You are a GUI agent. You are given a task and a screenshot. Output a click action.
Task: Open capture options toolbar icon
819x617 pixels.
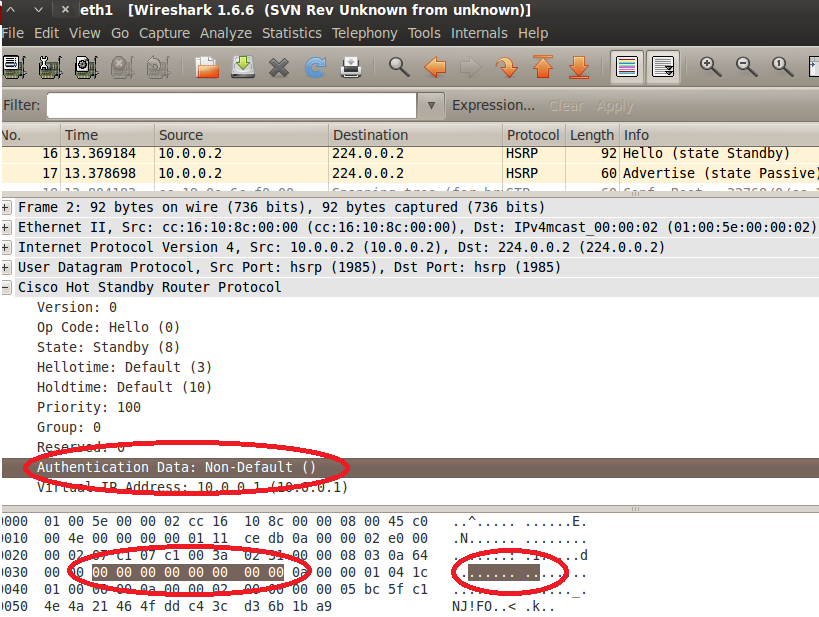[x=50, y=67]
